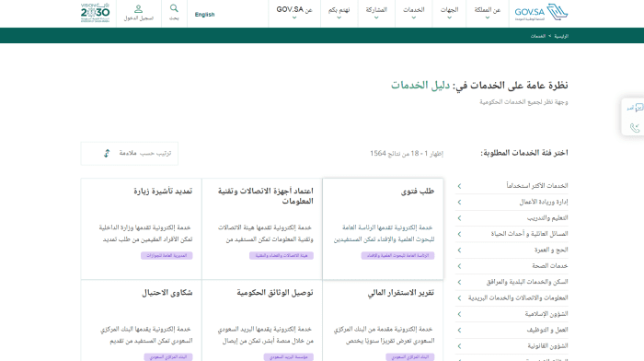Open the طلب فتوى service card

(x=383, y=228)
